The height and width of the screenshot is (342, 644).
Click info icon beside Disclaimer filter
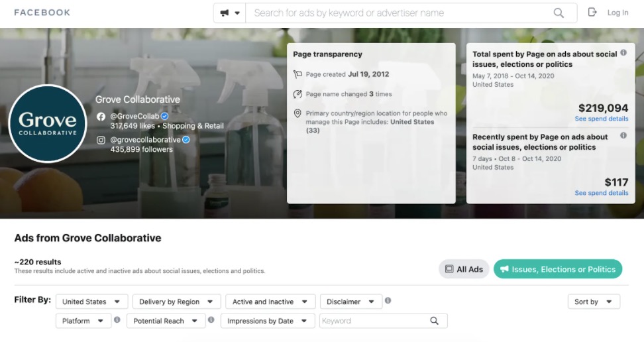388,300
